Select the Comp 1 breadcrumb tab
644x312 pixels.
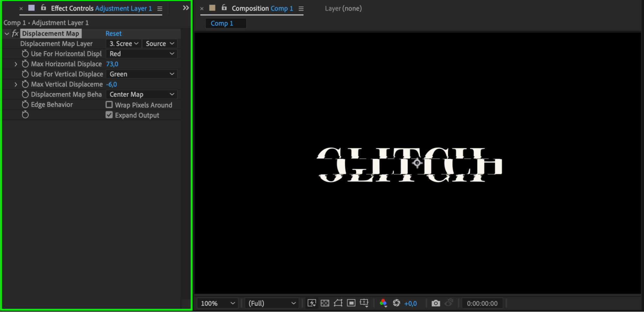point(222,24)
